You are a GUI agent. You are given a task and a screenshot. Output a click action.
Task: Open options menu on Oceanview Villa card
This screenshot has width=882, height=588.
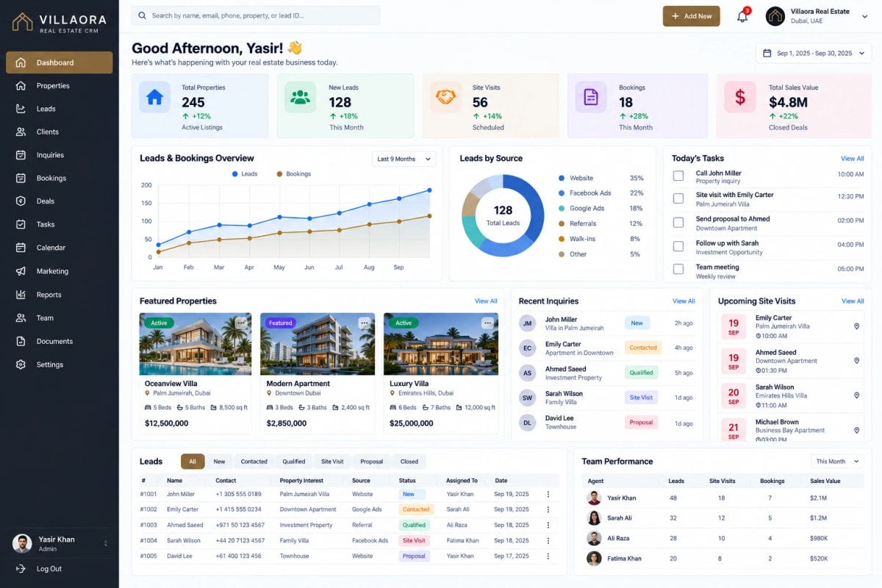(240, 323)
